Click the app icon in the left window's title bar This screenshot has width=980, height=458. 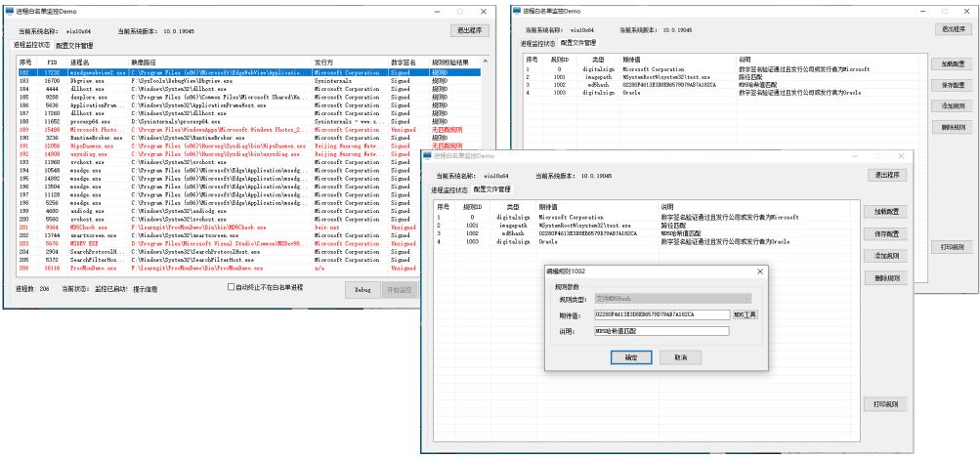pos(10,9)
